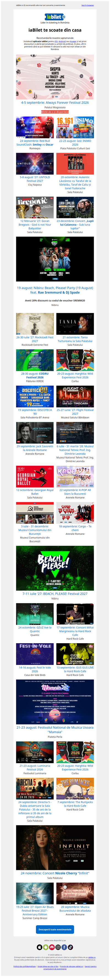Open the TikTok icon in footer
Viewport: 110px width, 980px height.
coord(70,947)
